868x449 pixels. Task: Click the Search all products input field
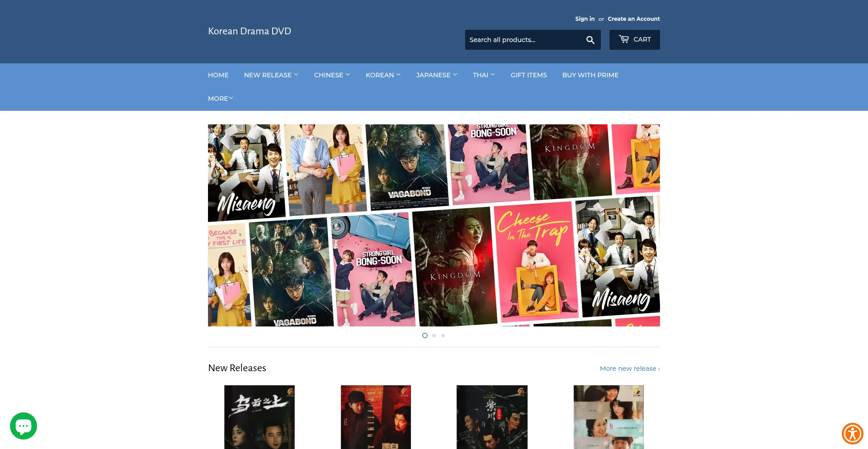tap(520, 40)
